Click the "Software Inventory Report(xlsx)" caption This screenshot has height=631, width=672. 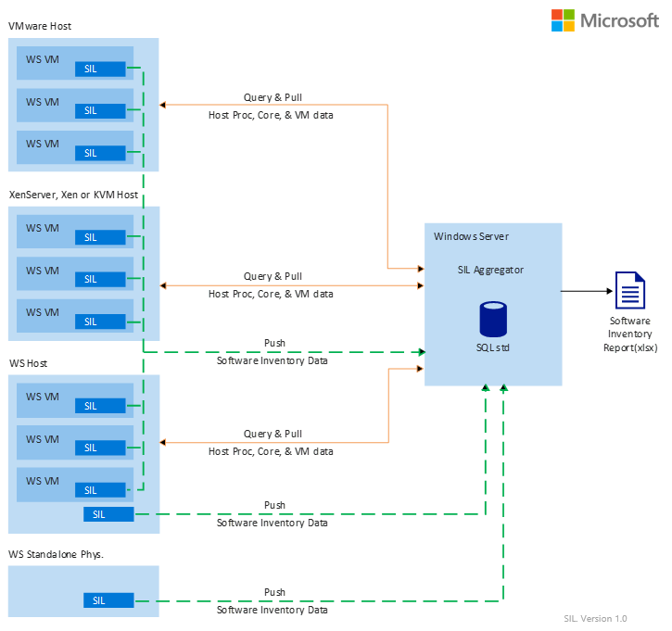pos(630,334)
